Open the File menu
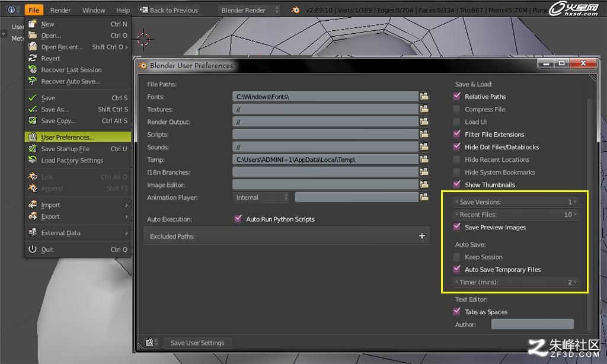607x364 pixels. coord(34,10)
